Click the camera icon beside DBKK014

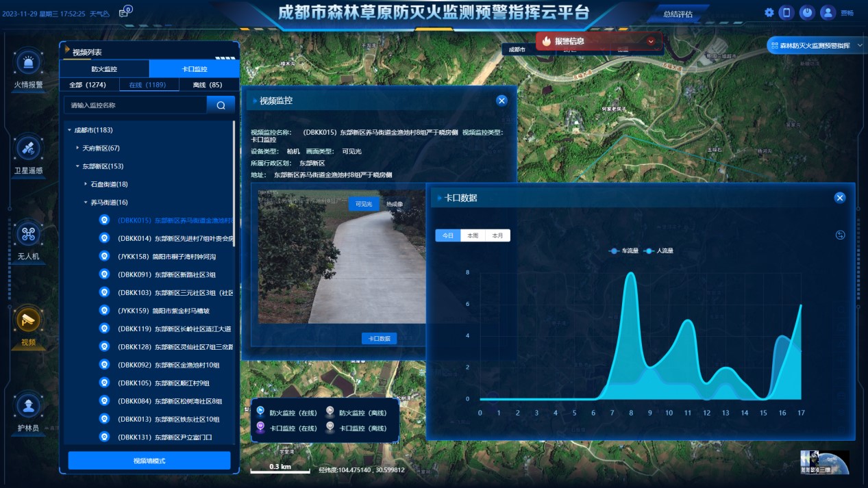[104, 238]
